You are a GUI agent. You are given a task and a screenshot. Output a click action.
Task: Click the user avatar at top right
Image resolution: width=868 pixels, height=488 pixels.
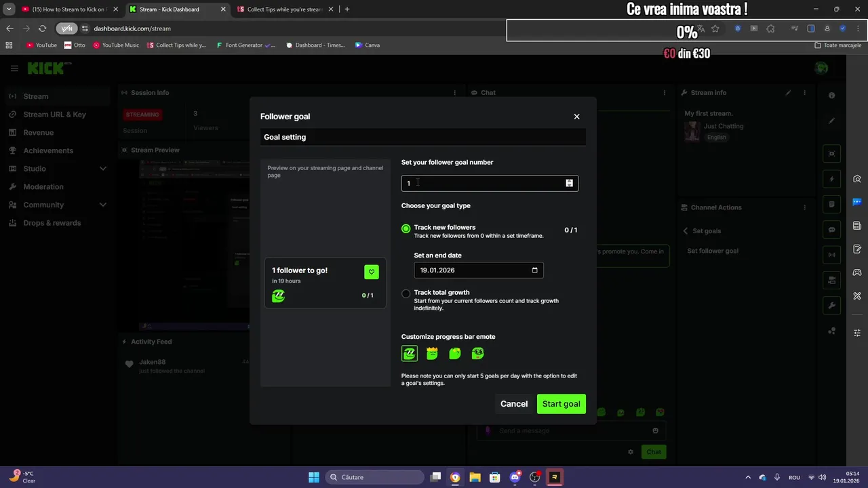[x=821, y=68]
